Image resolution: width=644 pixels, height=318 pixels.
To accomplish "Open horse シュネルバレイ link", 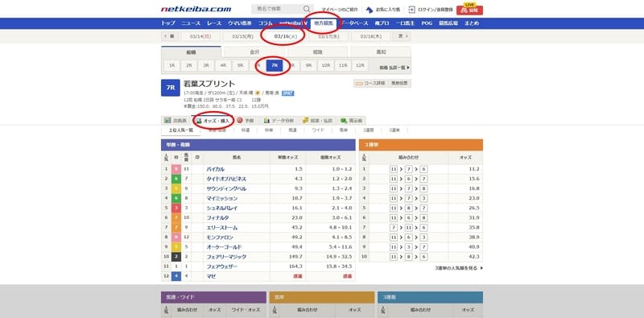I will tap(222, 209).
